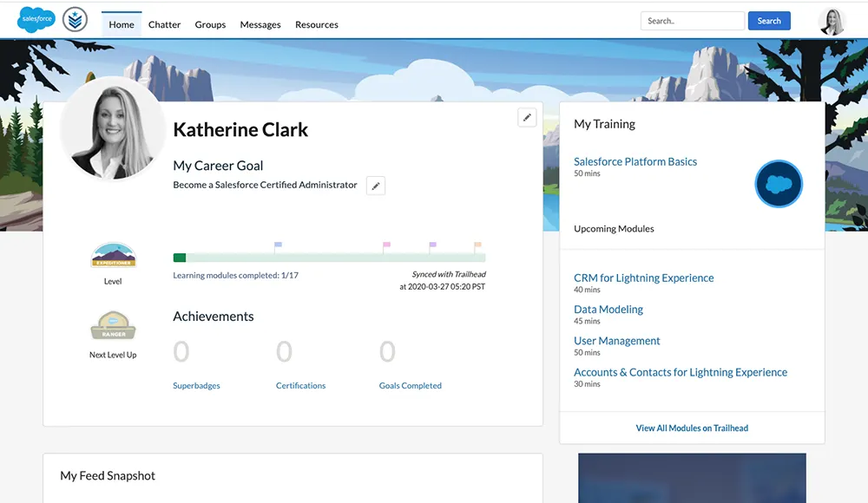Click the Next Level Up label
The width and height of the screenshot is (868, 503).
tap(113, 355)
